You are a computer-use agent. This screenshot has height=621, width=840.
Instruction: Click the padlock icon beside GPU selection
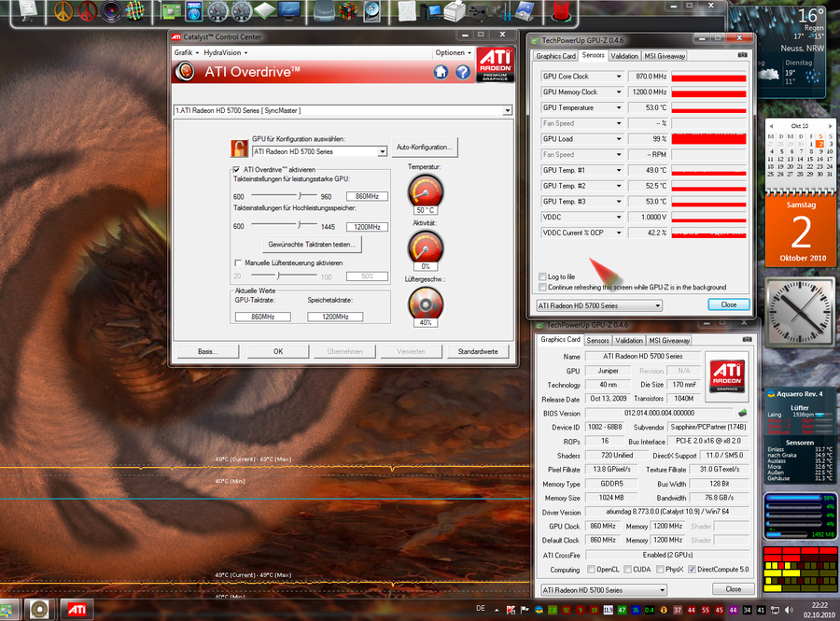tap(239, 148)
